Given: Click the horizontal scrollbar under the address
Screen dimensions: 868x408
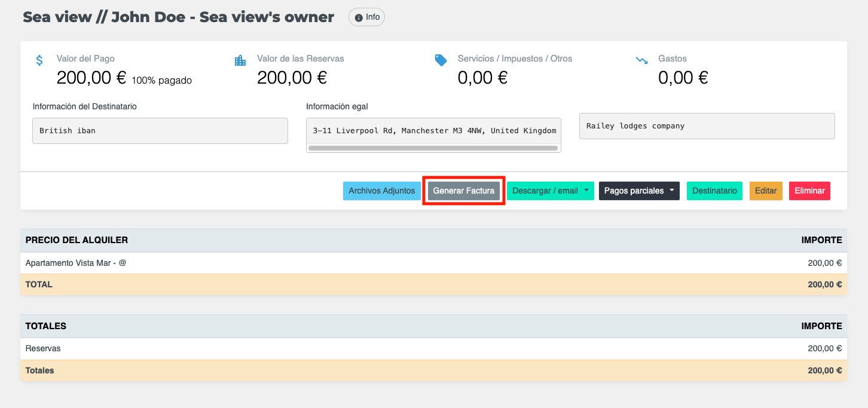Looking at the screenshot, I should pos(433,148).
